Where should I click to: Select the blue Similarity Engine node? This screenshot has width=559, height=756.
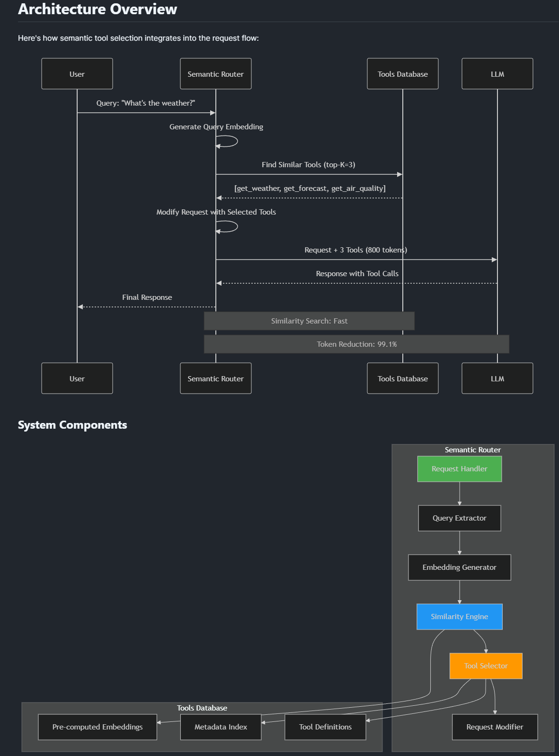(x=459, y=617)
